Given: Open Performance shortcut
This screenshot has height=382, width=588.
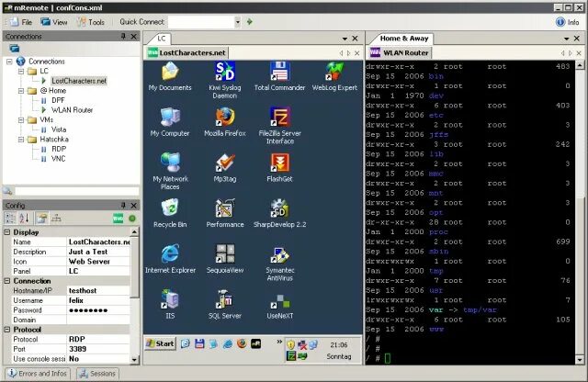Looking at the screenshot, I should tap(224, 213).
